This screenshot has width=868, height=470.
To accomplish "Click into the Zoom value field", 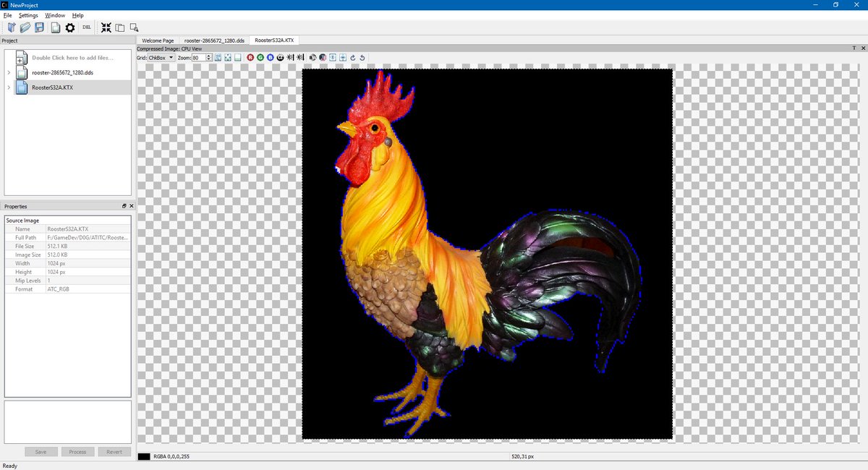I will (x=199, y=57).
